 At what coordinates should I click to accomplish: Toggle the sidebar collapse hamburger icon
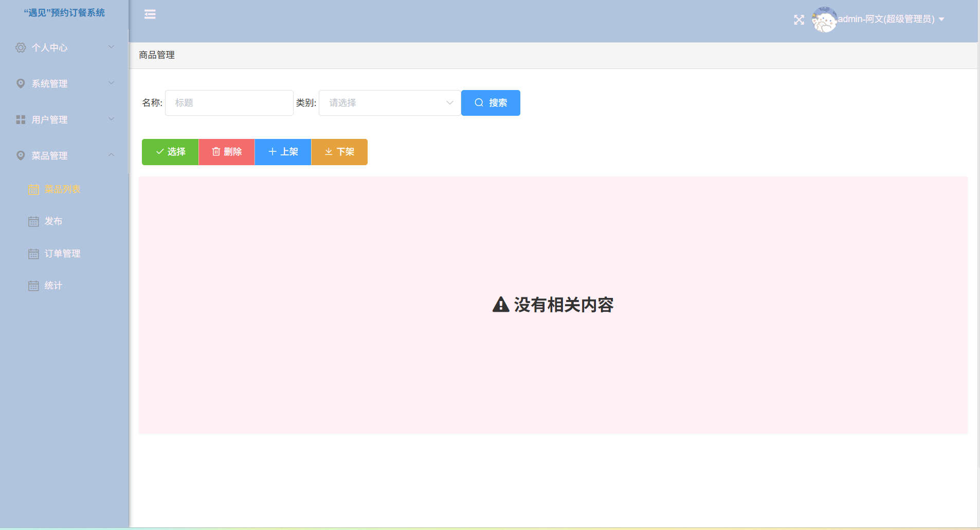coord(150,14)
